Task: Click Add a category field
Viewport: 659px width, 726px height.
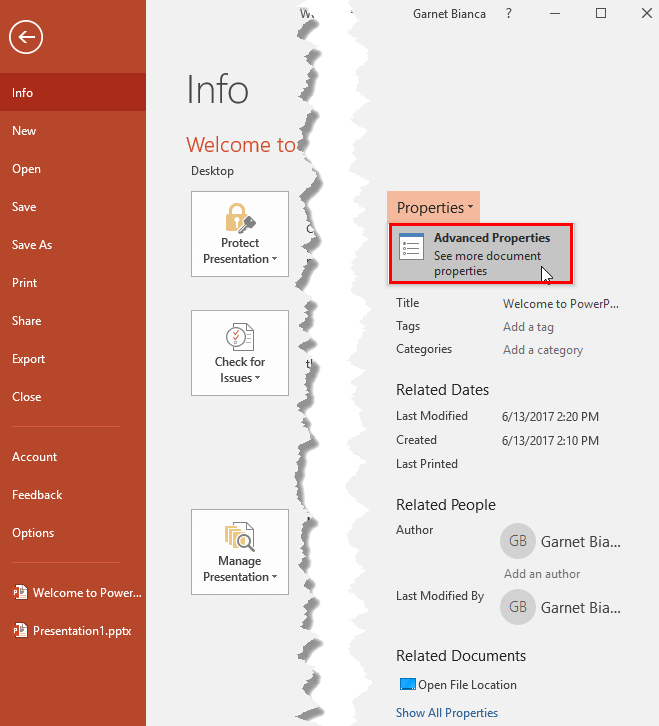Action: [543, 350]
